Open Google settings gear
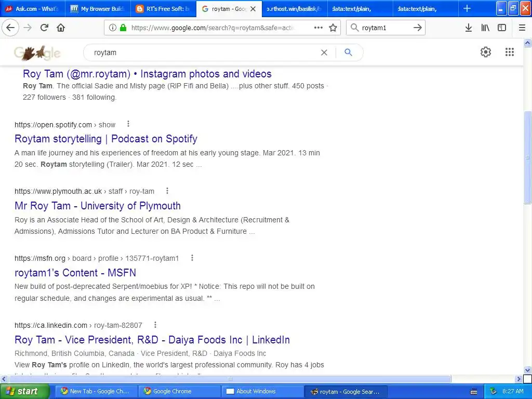This screenshot has width=532, height=399. [x=486, y=52]
